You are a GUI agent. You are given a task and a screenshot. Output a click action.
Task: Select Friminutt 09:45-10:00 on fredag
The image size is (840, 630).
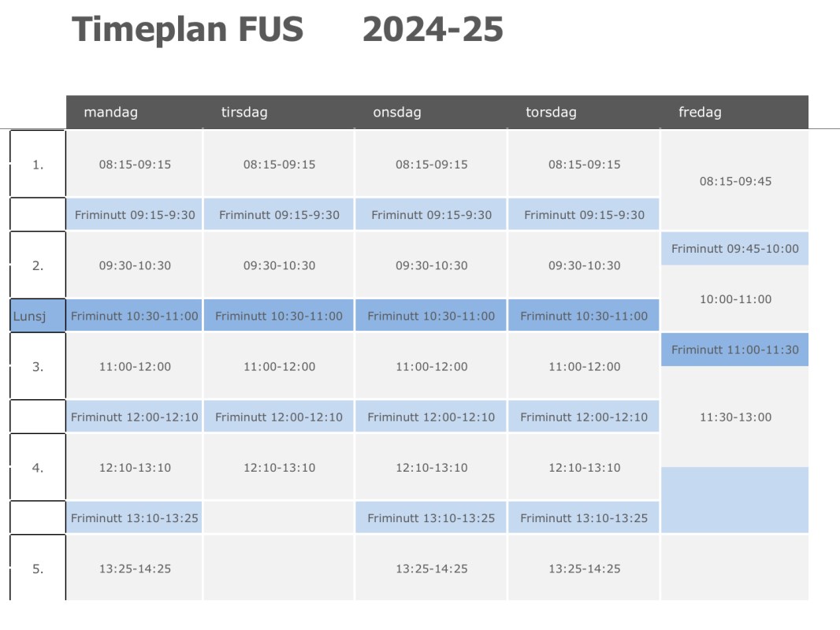(x=734, y=248)
